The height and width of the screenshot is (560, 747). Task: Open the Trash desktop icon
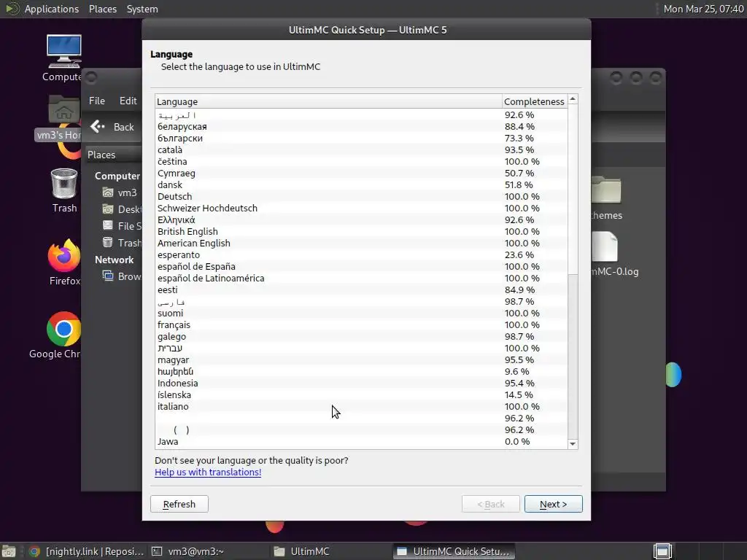(64, 184)
